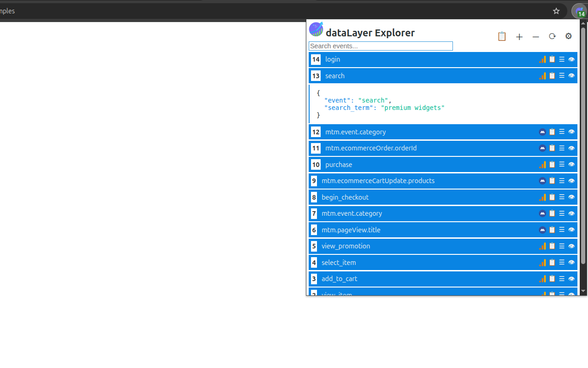Collapse the expanded search event row
Viewport: 588px width, 368px height.
[443, 76]
